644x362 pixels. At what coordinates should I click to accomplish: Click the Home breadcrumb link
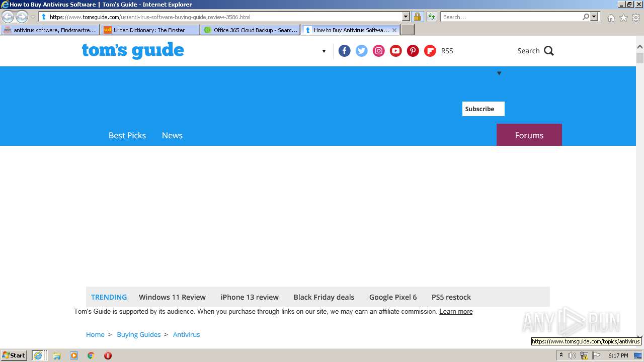[95, 334]
